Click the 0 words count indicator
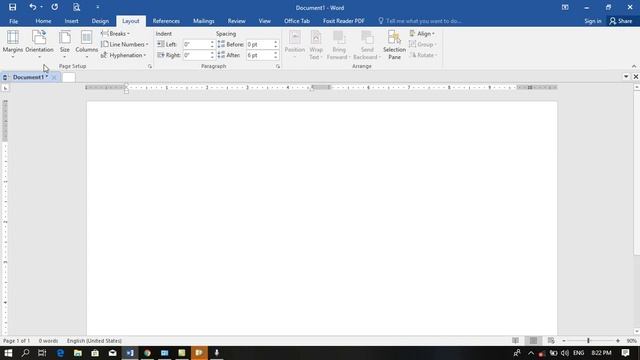Image resolution: width=640 pixels, height=360 pixels. (x=48, y=340)
